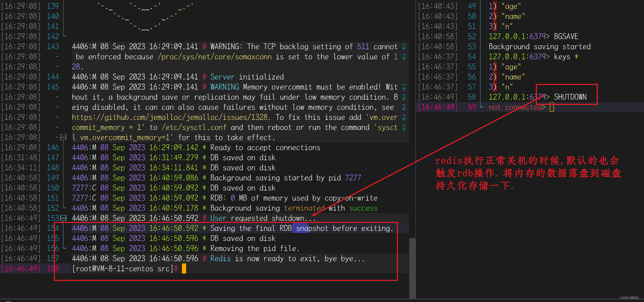The image size is (644, 302).
Task: Click the /etc/sysctl.conf file path
Action: 194,128
